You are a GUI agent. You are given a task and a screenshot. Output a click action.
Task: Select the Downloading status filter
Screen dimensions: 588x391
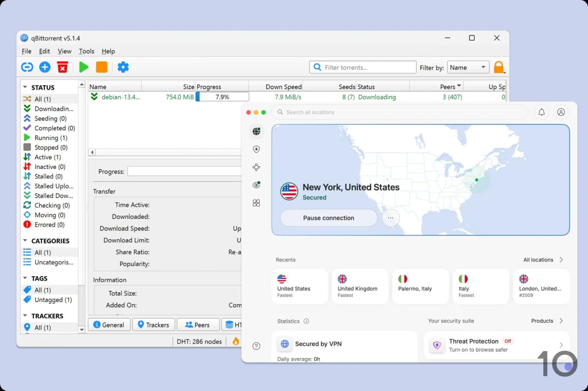[50, 109]
